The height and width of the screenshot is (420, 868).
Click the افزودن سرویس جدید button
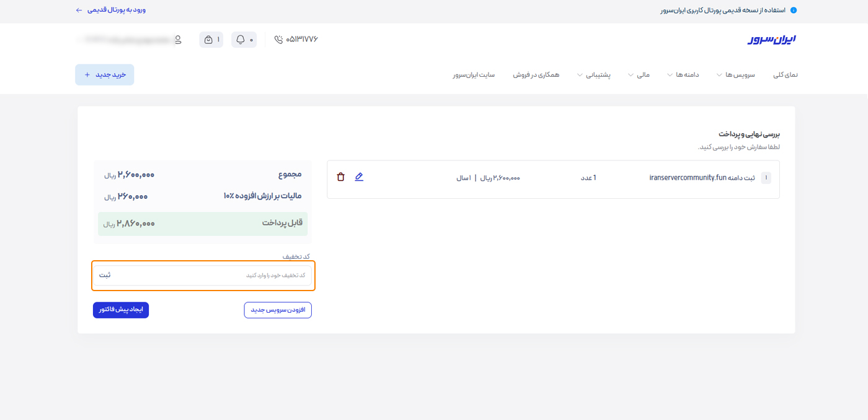pyautogui.click(x=278, y=310)
